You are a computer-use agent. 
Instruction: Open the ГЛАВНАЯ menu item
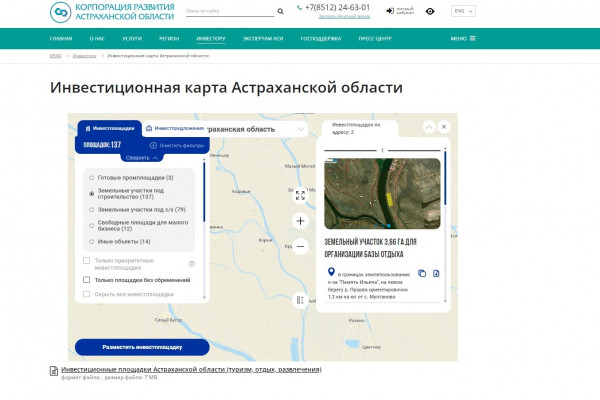click(61, 39)
